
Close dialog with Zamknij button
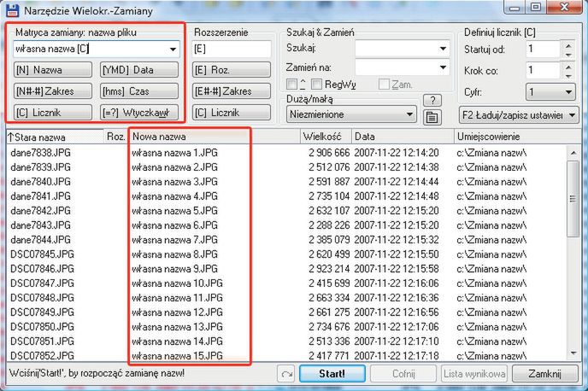pyautogui.click(x=545, y=374)
